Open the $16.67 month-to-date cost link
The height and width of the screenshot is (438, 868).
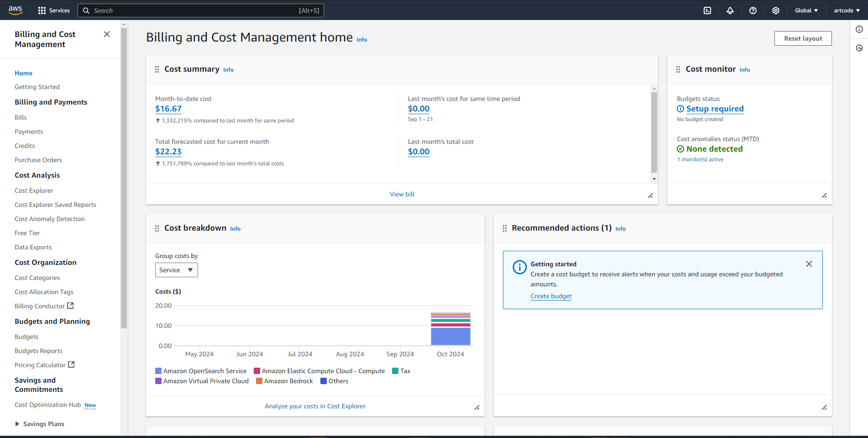pyautogui.click(x=168, y=109)
